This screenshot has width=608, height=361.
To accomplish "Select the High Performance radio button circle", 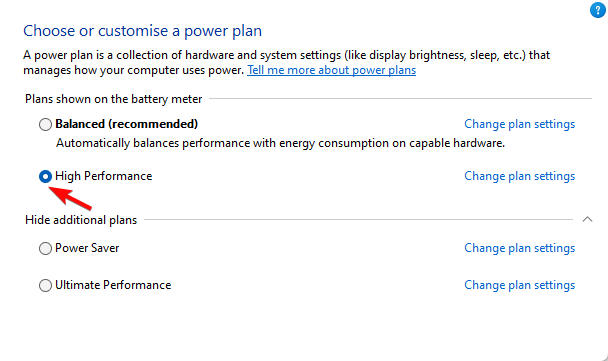I will coord(45,176).
